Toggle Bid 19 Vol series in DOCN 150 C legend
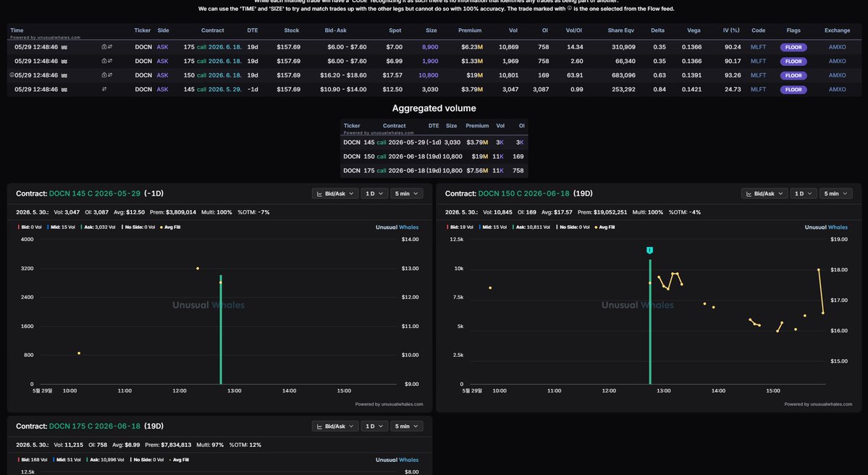 point(460,227)
